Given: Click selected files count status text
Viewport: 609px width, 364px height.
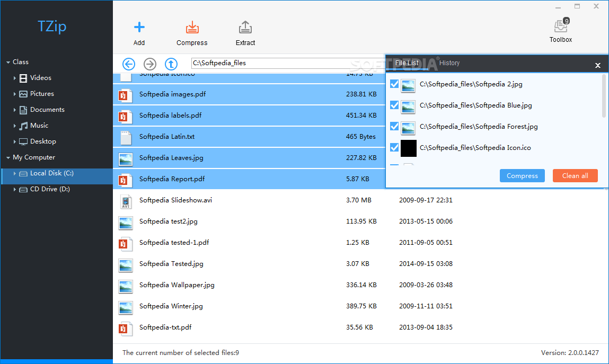Looking at the screenshot, I should [181, 353].
